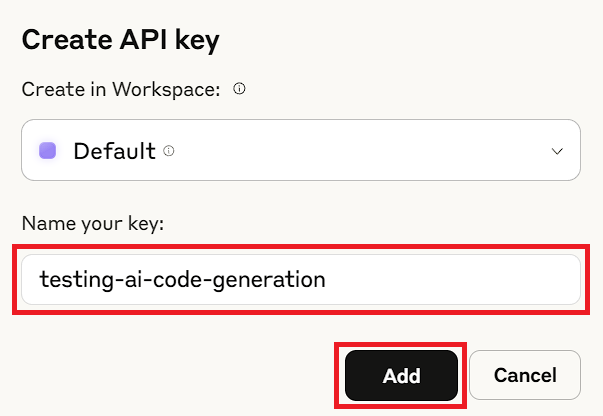Select the 'Default' text in workspace selector
603x416 pixels.
[114, 151]
